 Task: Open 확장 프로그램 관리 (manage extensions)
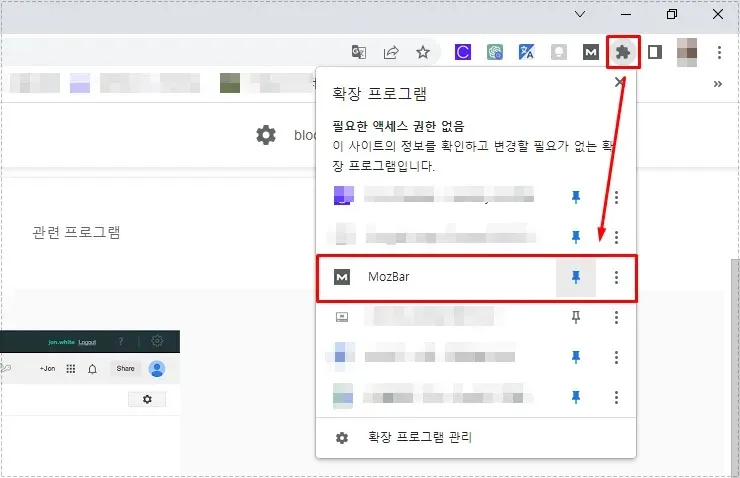click(476, 437)
